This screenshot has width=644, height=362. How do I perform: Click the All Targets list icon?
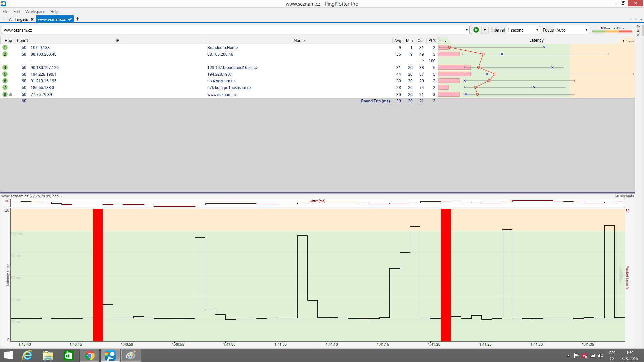click(5, 19)
